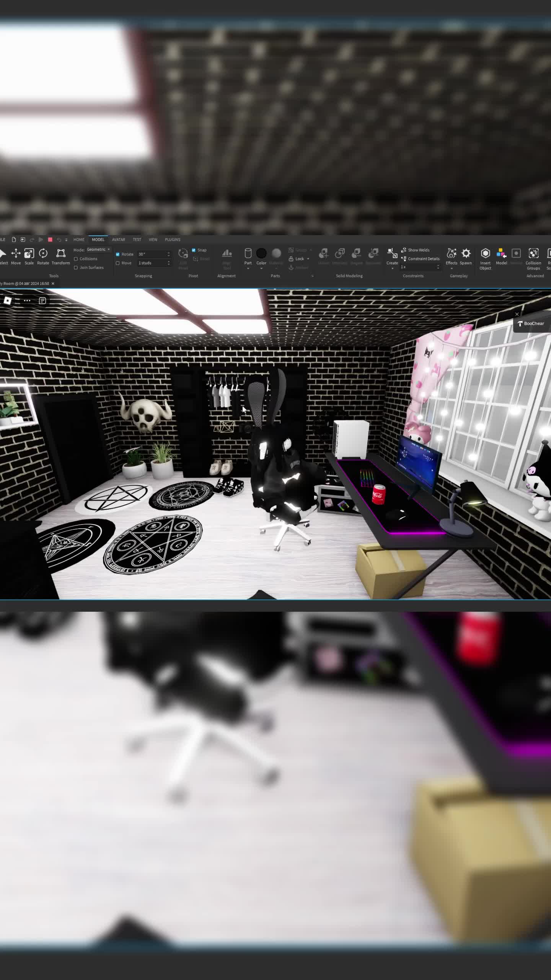Select the Rotate tool
This screenshot has width=551, height=980.
pyautogui.click(x=43, y=256)
